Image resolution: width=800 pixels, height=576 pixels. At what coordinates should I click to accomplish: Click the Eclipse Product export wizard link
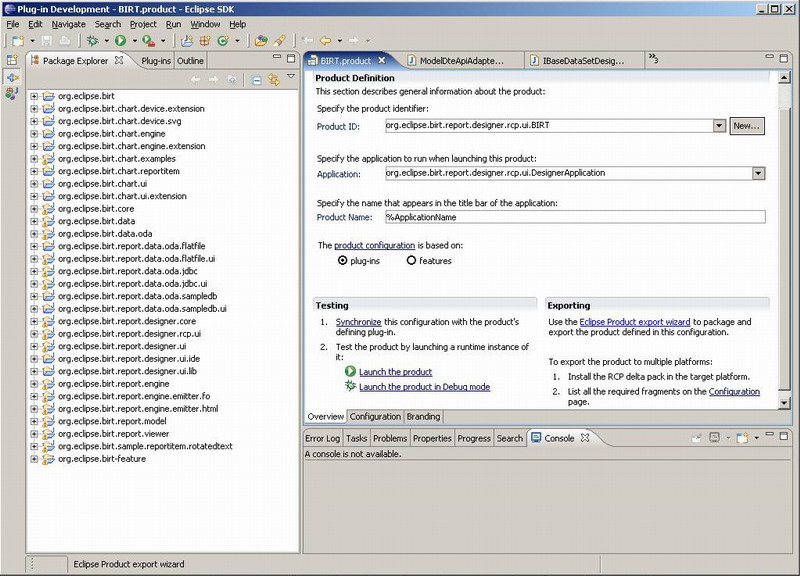point(635,322)
